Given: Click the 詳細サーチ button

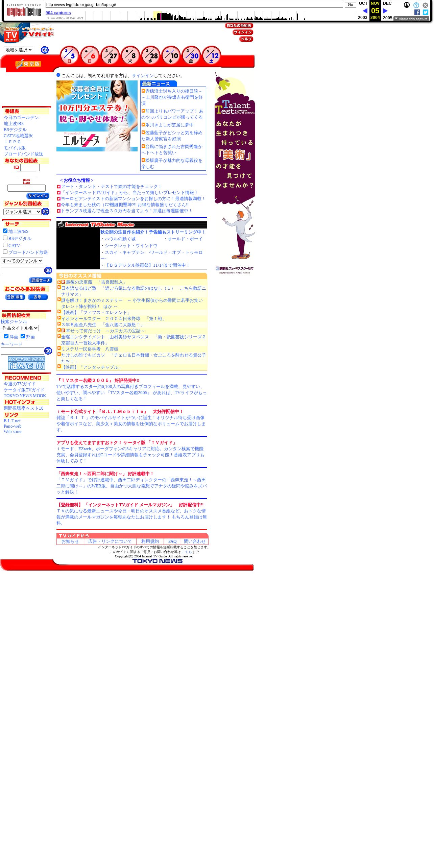Looking at the screenshot, I should click(x=41, y=280).
